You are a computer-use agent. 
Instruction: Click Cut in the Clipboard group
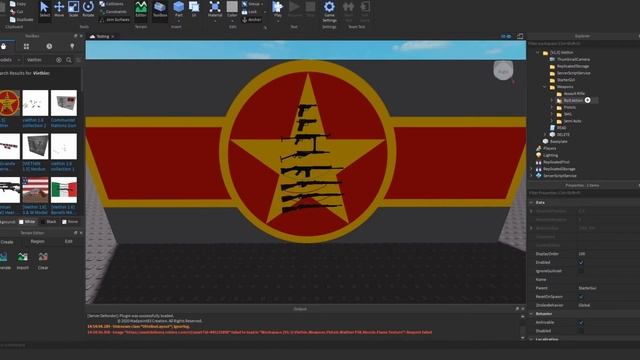point(17,12)
